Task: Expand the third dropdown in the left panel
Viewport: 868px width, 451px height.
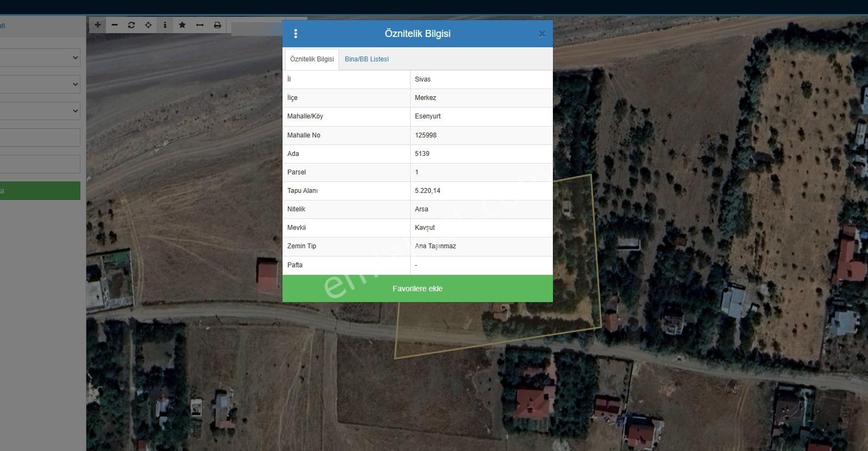Action: click(x=40, y=111)
